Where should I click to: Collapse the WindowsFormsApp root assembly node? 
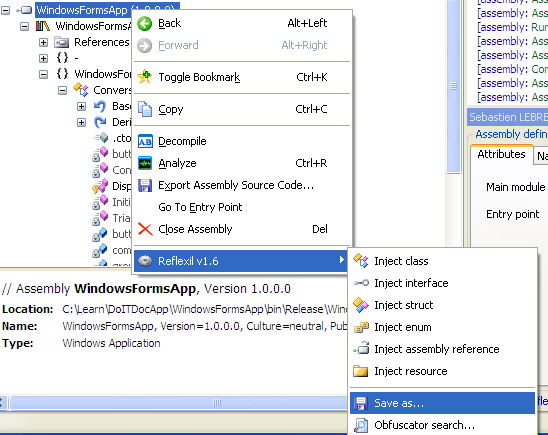pyautogui.click(x=6, y=10)
